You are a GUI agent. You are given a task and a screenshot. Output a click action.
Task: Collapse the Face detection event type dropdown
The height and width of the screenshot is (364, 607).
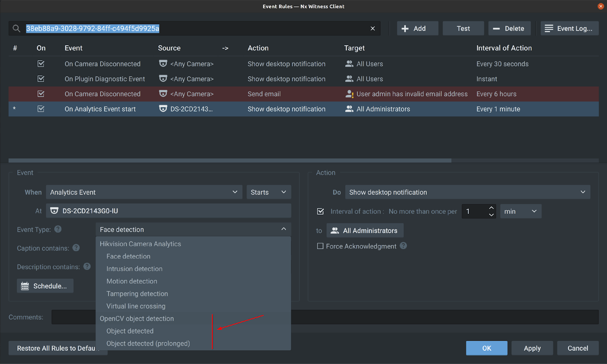click(193, 229)
